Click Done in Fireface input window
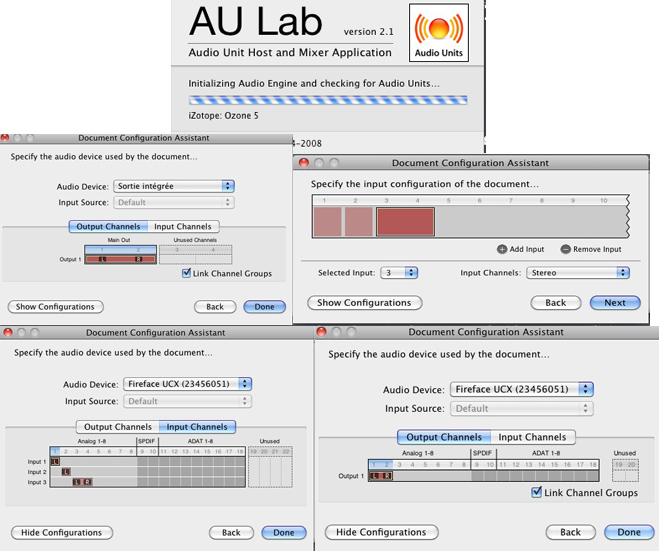 tap(284, 533)
